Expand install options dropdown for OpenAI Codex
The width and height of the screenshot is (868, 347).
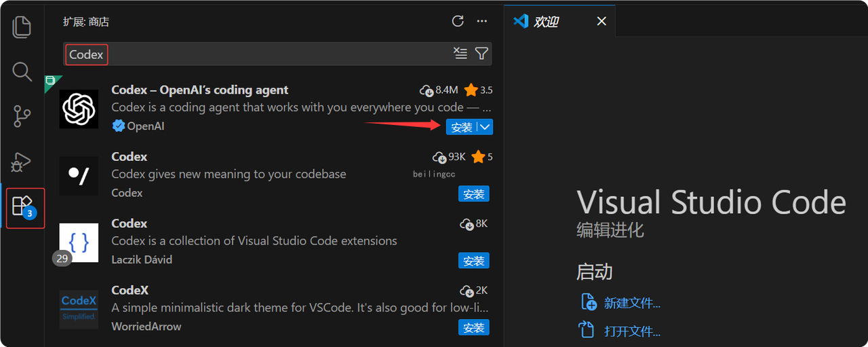click(486, 127)
